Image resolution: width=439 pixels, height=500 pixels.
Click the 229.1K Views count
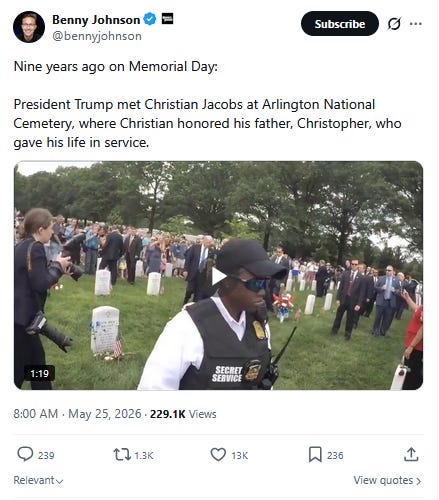pyautogui.click(x=183, y=414)
